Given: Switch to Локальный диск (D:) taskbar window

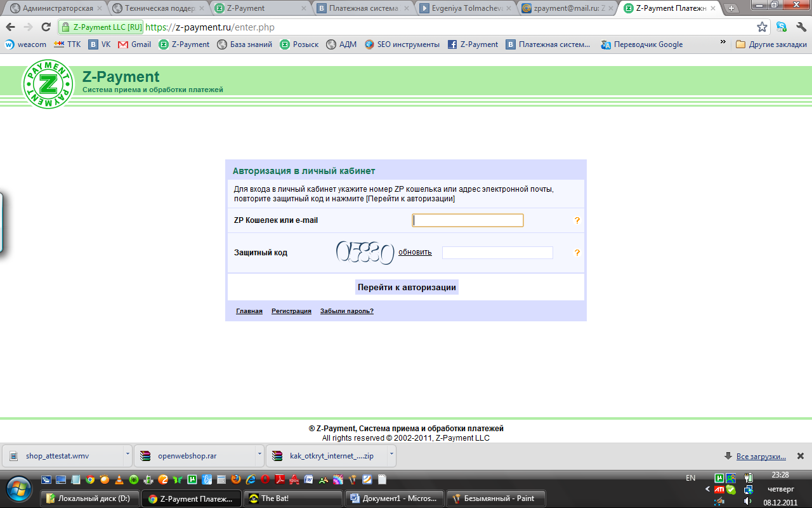Looking at the screenshot, I should (90, 498).
